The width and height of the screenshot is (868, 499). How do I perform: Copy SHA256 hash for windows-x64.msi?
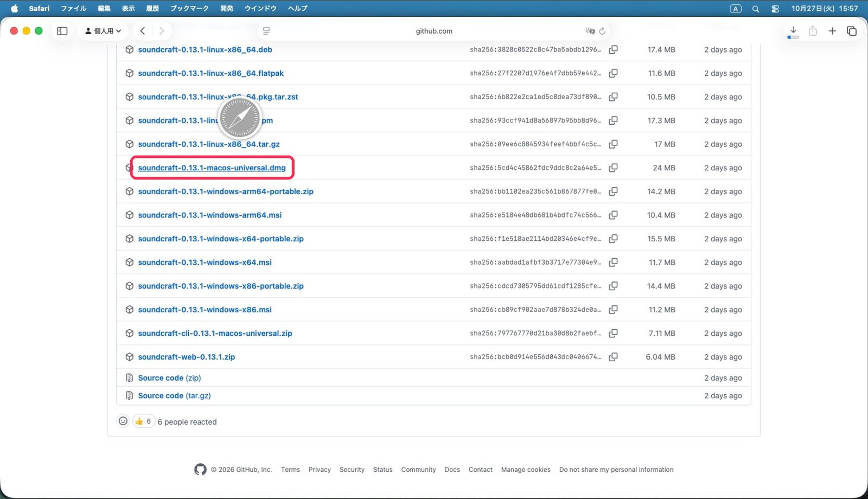pos(613,262)
